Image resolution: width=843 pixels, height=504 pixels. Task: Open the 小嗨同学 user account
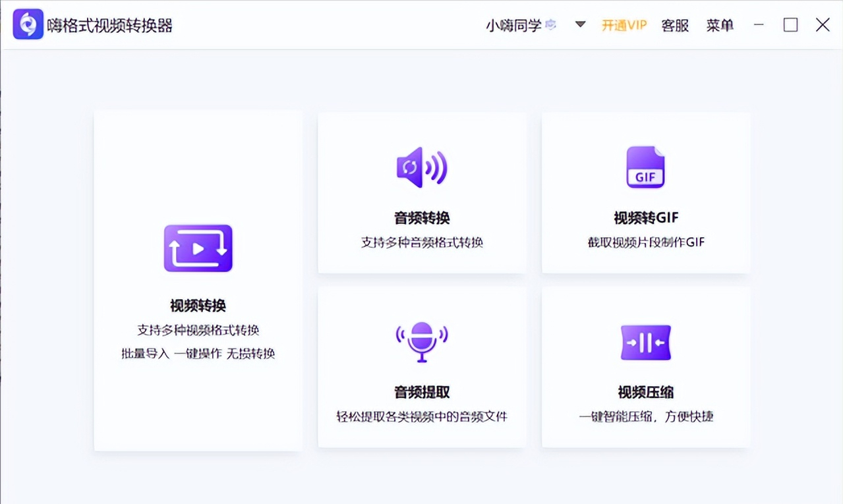[514, 25]
